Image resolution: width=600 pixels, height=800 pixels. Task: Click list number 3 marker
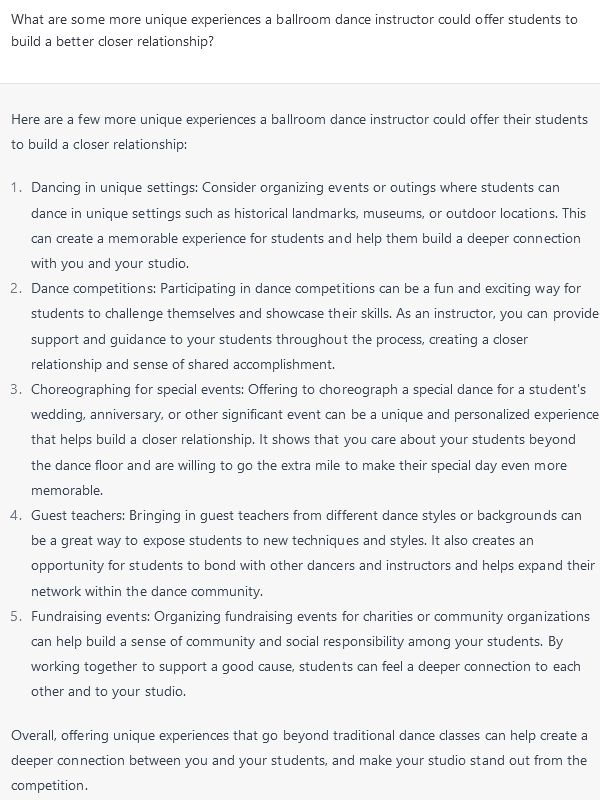tap(16, 389)
